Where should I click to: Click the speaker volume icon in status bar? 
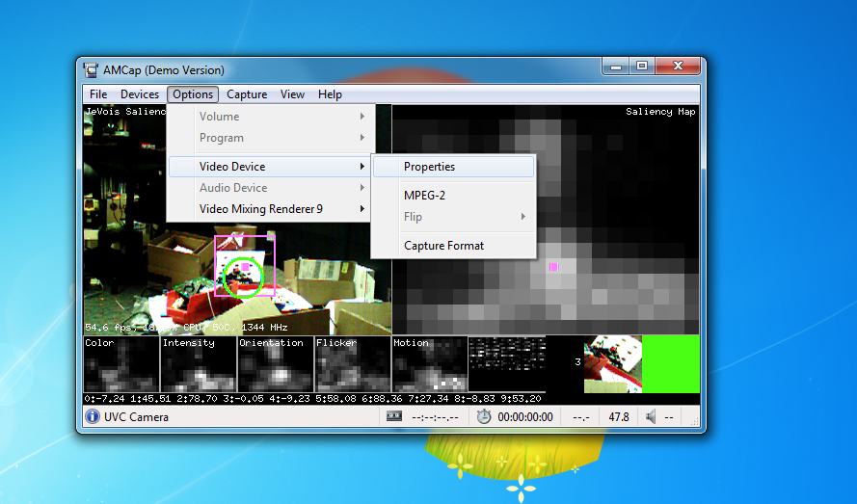click(651, 417)
